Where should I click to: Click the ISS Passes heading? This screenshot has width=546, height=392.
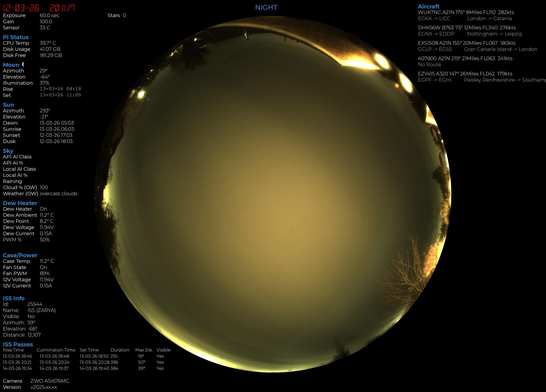[x=18, y=344]
